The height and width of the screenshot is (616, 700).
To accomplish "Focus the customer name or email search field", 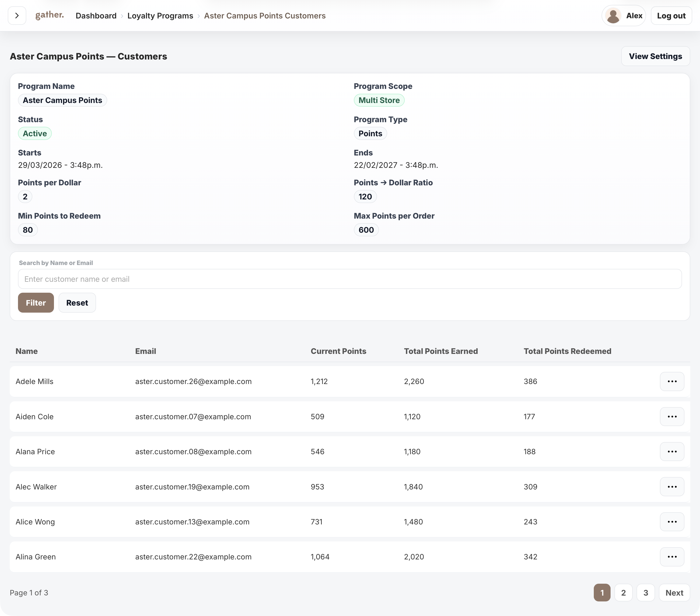I will 350,279.
